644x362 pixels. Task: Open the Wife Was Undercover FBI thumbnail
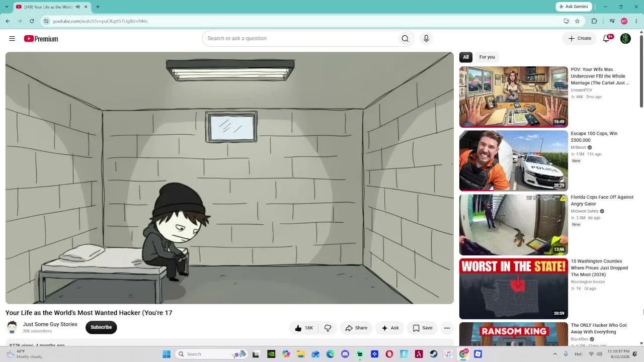point(514,97)
